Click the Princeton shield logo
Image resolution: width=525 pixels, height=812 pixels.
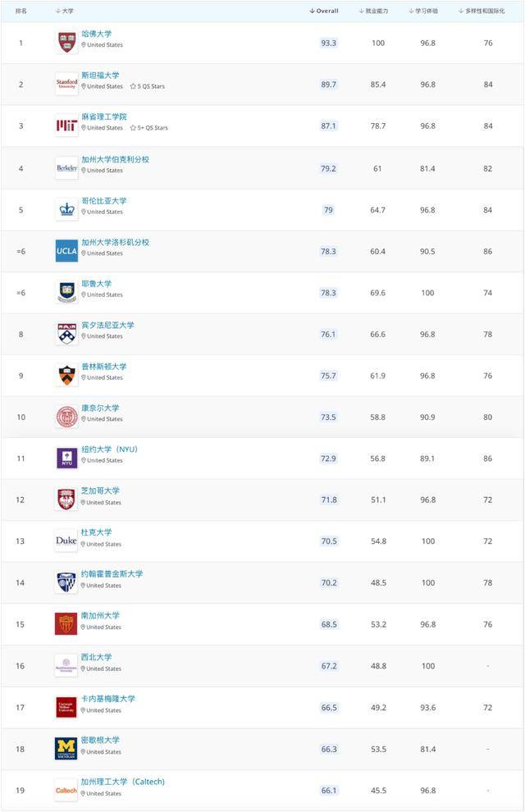click(x=66, y=376)
